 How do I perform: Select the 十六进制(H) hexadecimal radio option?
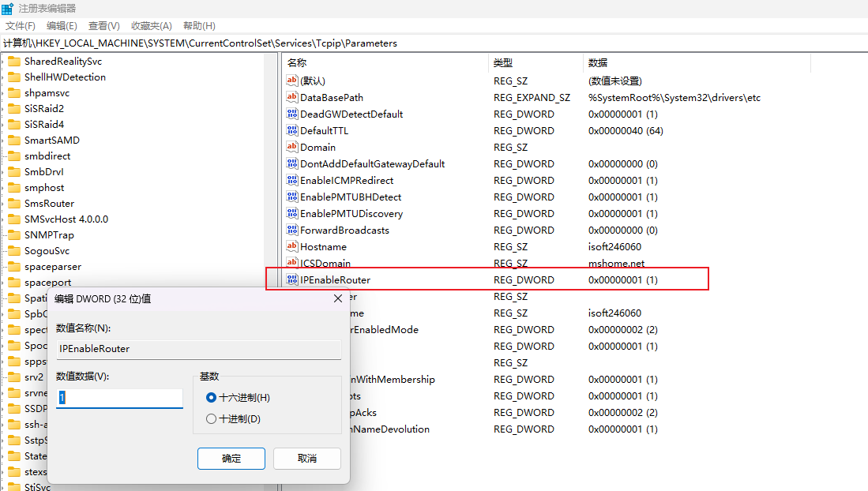click(211, 398)
